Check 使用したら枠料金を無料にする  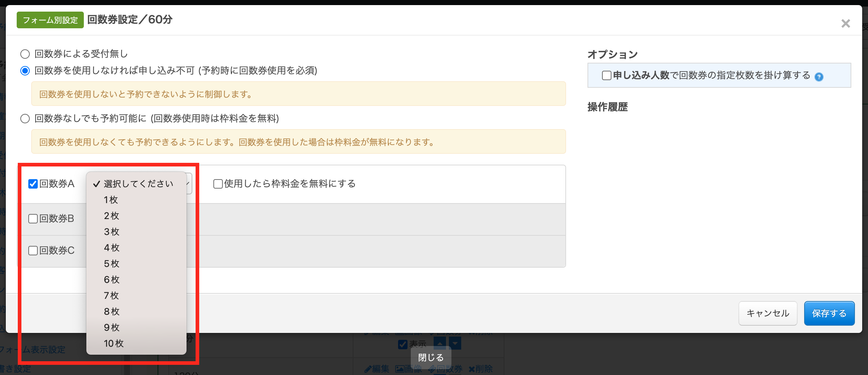218,184
